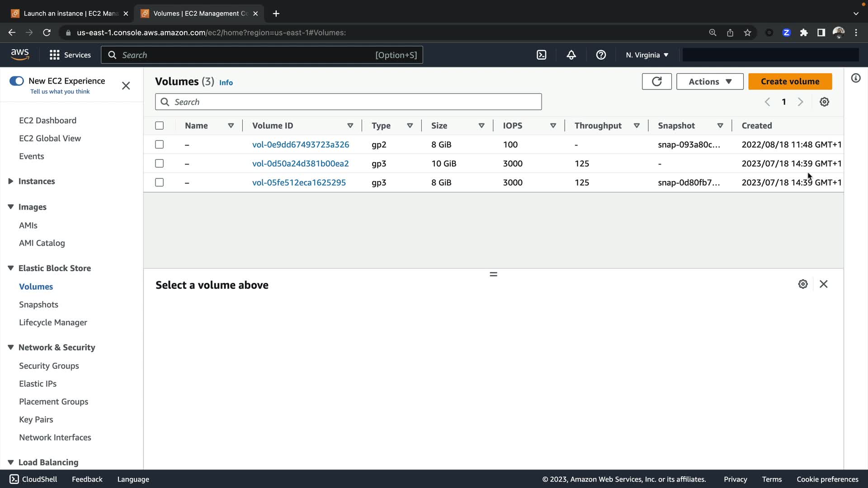Click the info panel icon at right edge

pos(855,79)
